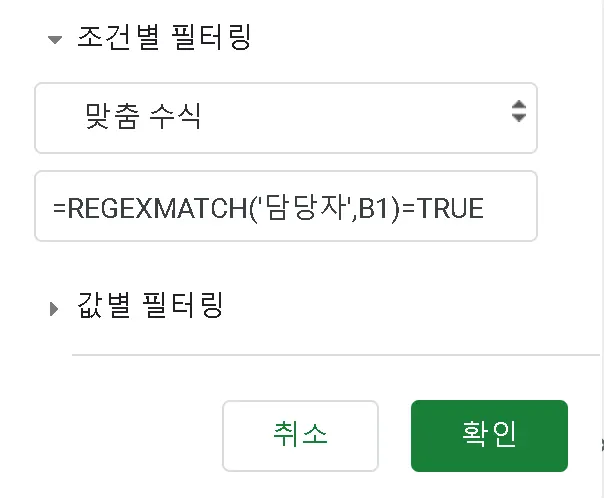
Task: Click the 값별 필터링 heading text
Action: [150, 305]
